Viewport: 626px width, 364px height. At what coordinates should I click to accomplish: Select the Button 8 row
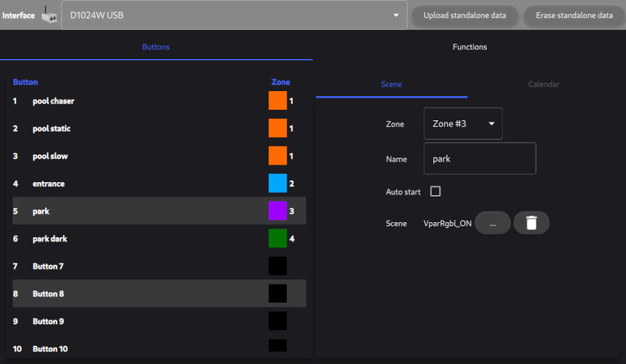click(x=146, y=293)
